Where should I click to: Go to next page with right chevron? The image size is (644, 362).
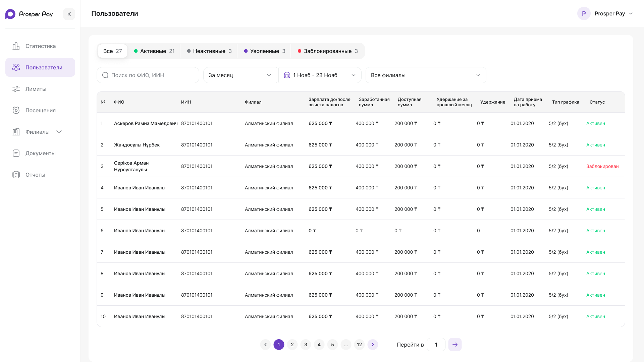tap(373, 345)
